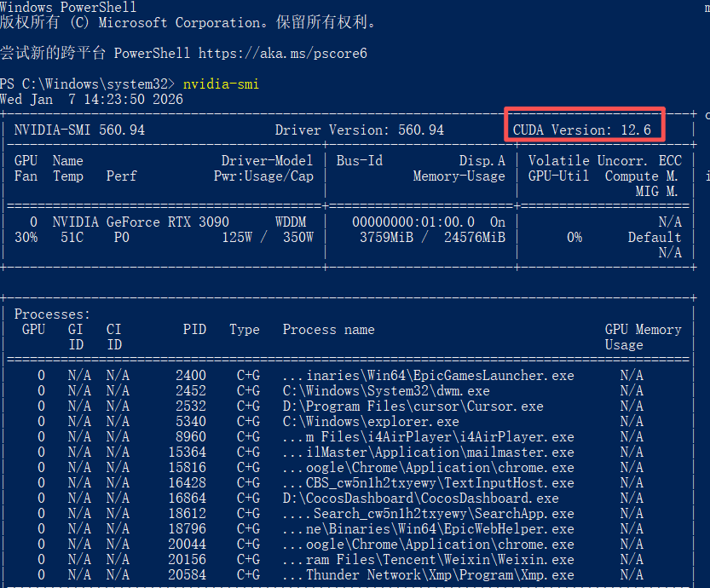Click the Default compute mode value

tap(655, 238)
